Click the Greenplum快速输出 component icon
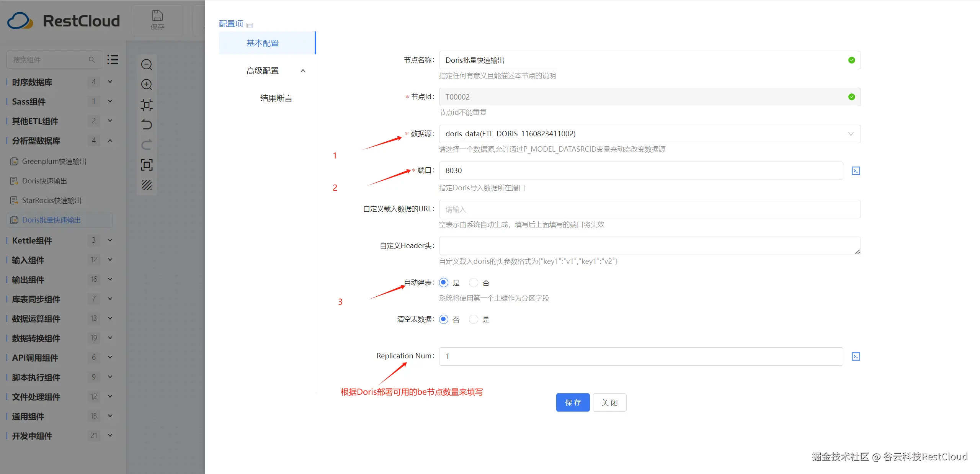The width and height of the screenshot is (980, 474). click(x=14, y=161)
